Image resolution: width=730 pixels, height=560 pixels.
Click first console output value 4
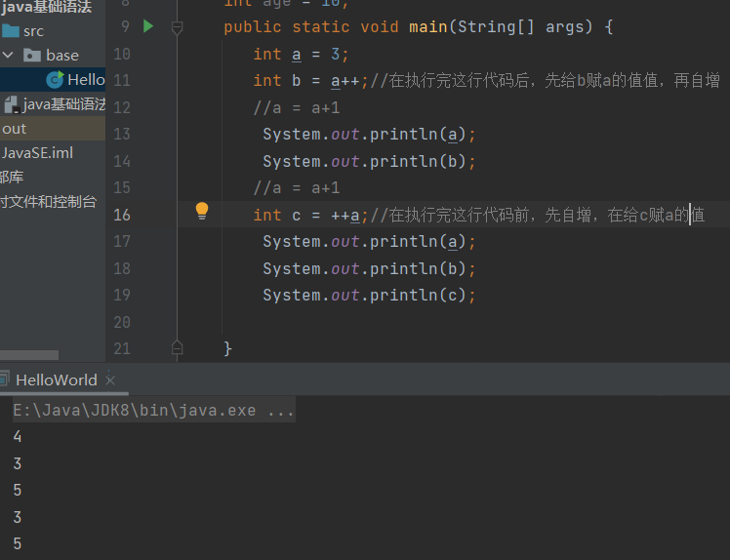coord(18,437)
